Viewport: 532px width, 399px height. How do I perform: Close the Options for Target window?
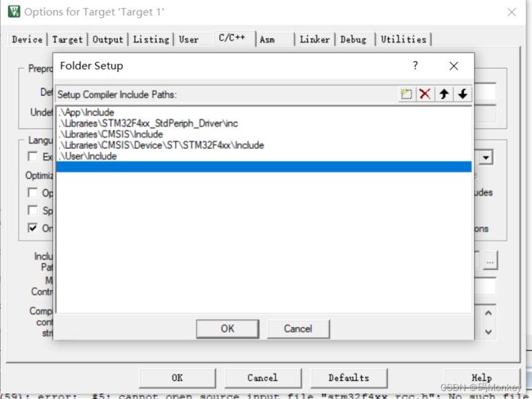[512, 12]
